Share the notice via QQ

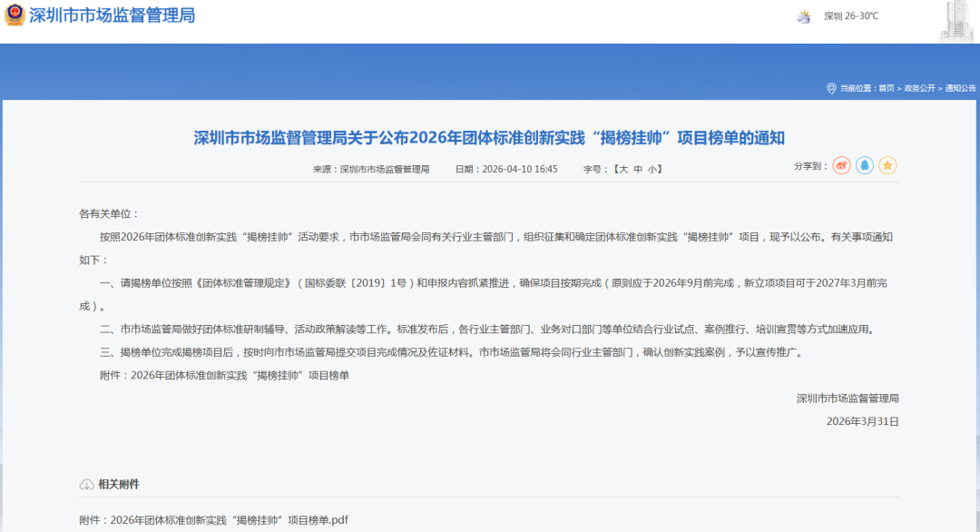tap(864, 166)
